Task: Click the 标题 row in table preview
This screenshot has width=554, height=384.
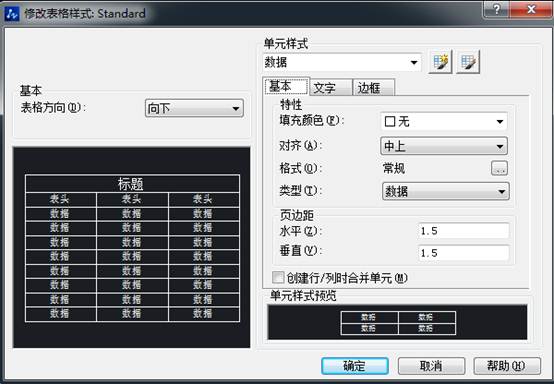Action: 132,184
